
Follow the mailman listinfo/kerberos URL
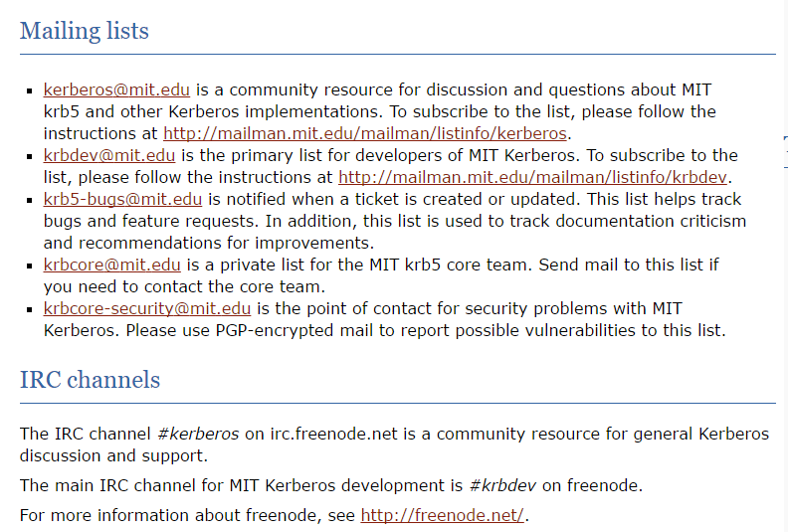pos(365,133)
